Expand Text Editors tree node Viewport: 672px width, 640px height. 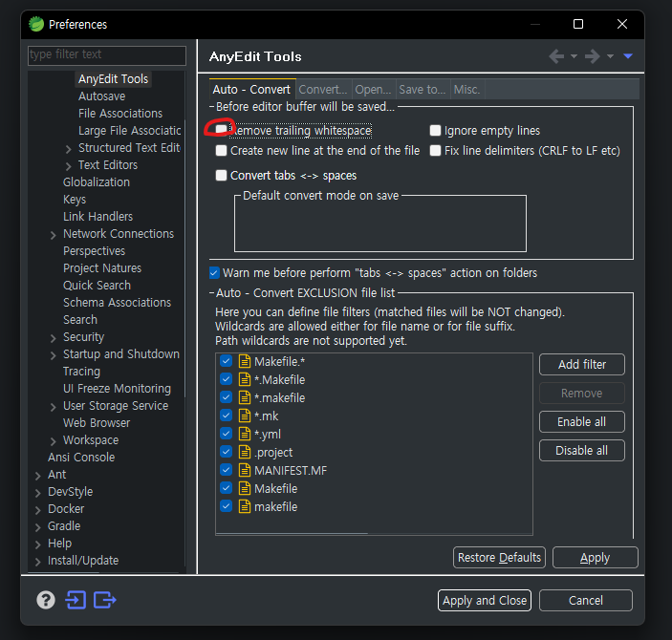[x=68, y=166]
